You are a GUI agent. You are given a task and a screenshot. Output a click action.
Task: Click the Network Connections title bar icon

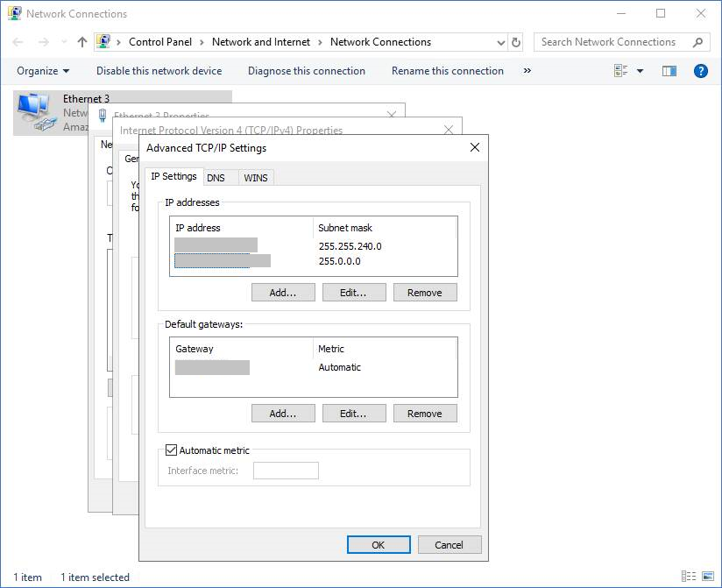pyautogui.click(x=14, y=13)
